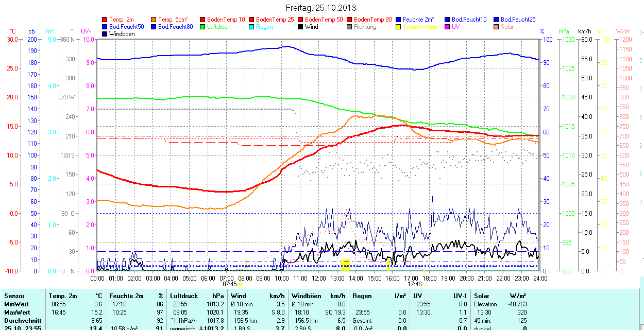Click the Luftdruck column header in table

click(x=184, y=296)
